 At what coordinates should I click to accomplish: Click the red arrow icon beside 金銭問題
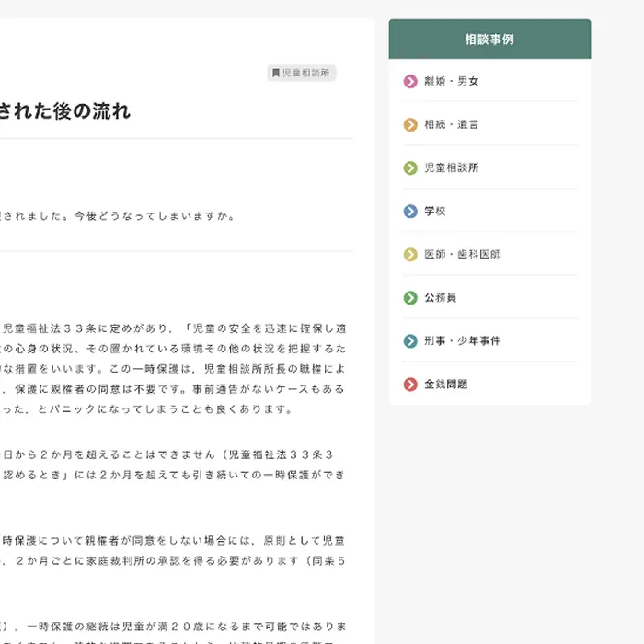(x=410, y=385)
